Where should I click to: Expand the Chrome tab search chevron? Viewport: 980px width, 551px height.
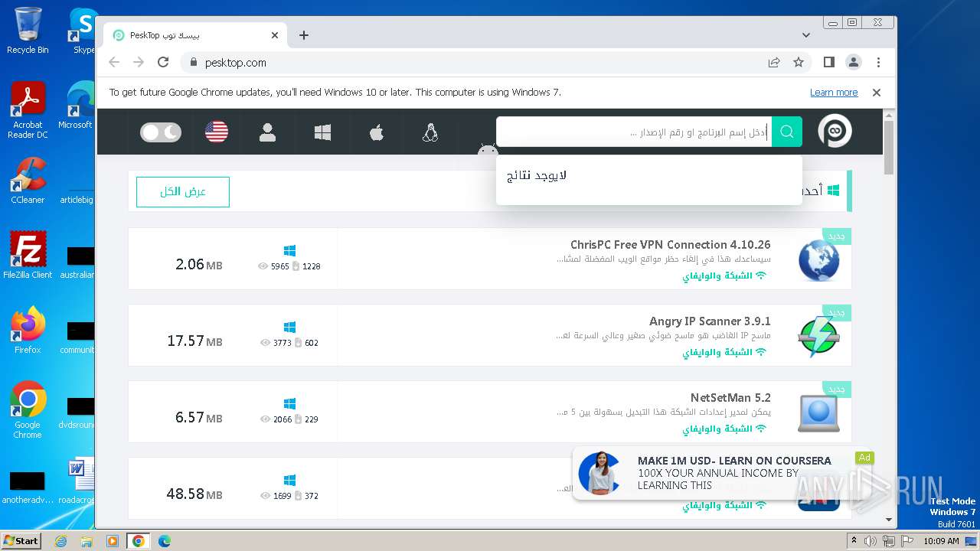coord(806,35)
